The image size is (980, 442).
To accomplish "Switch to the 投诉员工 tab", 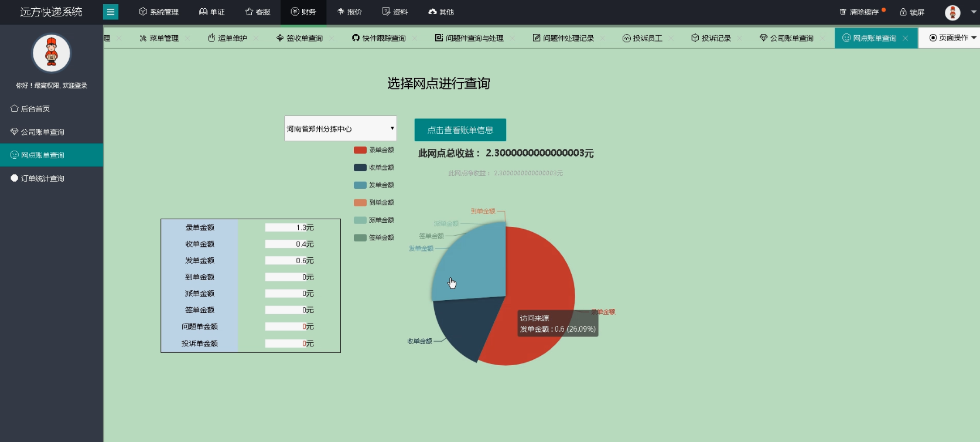I will [643, 38].
